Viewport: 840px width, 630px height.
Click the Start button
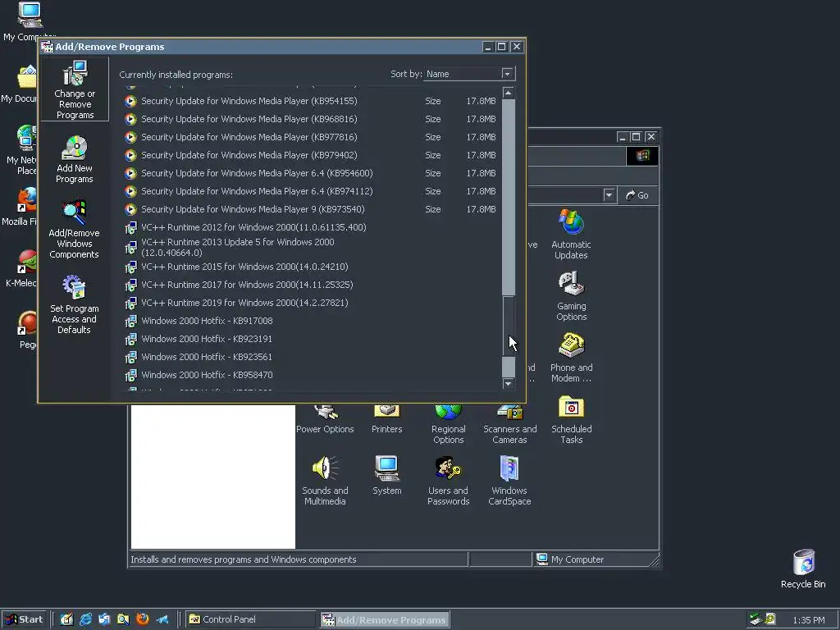pyautogui.click(x=24, y=619)
